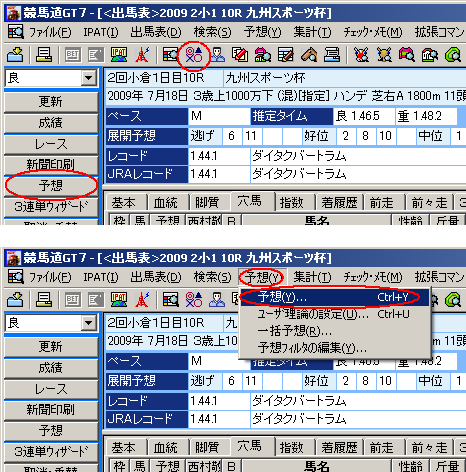Click the printer icon in lower screenshot toolbar
466x472 pixels.
pyautogui.click(x=44, y=300)
